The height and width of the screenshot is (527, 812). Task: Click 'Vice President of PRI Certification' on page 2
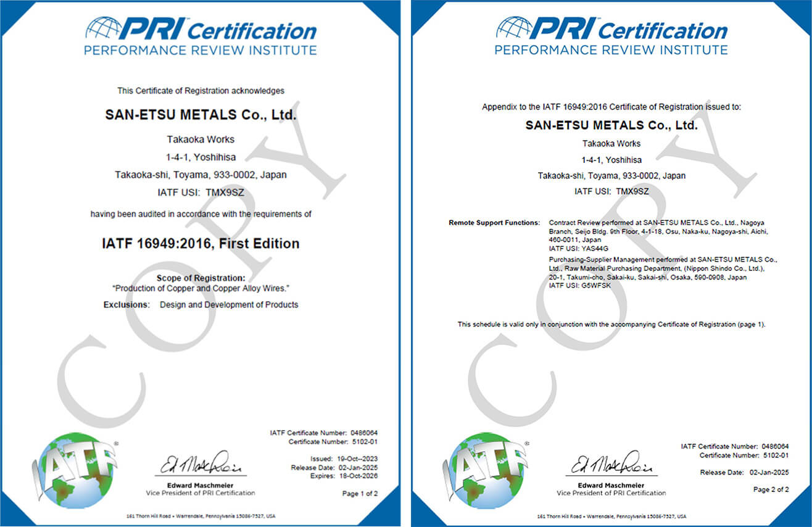tap(611, 493)
